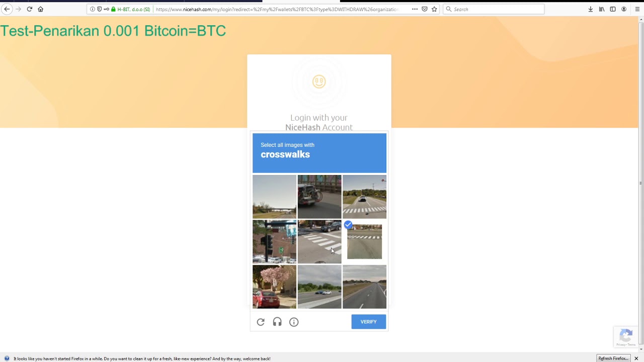Select tile with traffic light
The image size is (644, 362).
274,241
